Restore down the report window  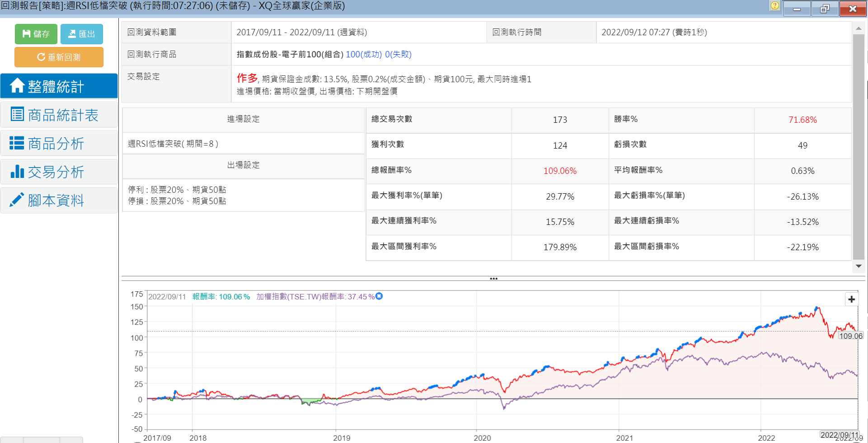pyautogui.click(x=825, y=9)
